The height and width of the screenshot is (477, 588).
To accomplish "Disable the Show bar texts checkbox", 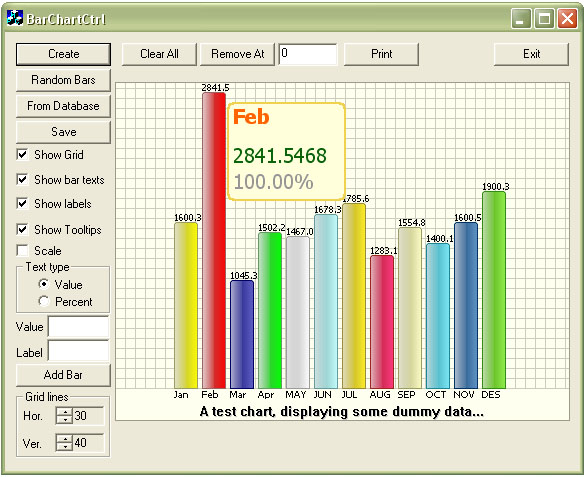I will 22,180.
